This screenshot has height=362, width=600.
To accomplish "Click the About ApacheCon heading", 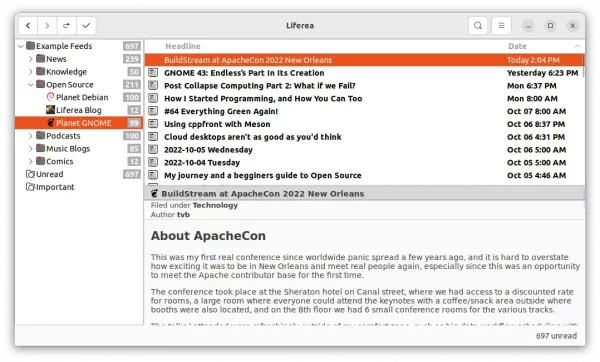I will point(208,236).
